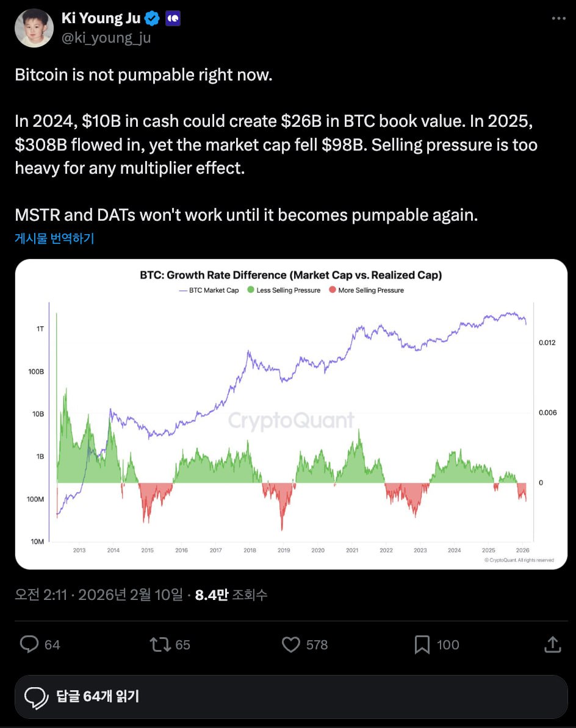Viewport: 576px width, 728px height.
Task: Click the chat bubble icon in replies bar
Action: pos(36,696)
